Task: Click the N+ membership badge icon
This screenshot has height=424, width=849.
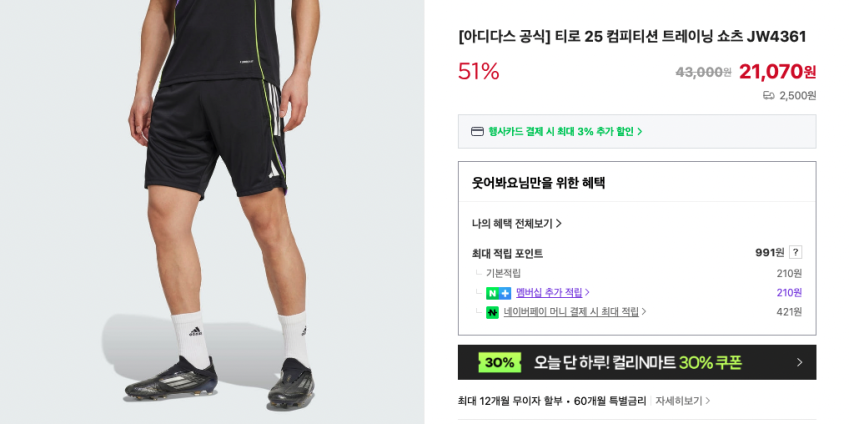Action: [498, 293]
